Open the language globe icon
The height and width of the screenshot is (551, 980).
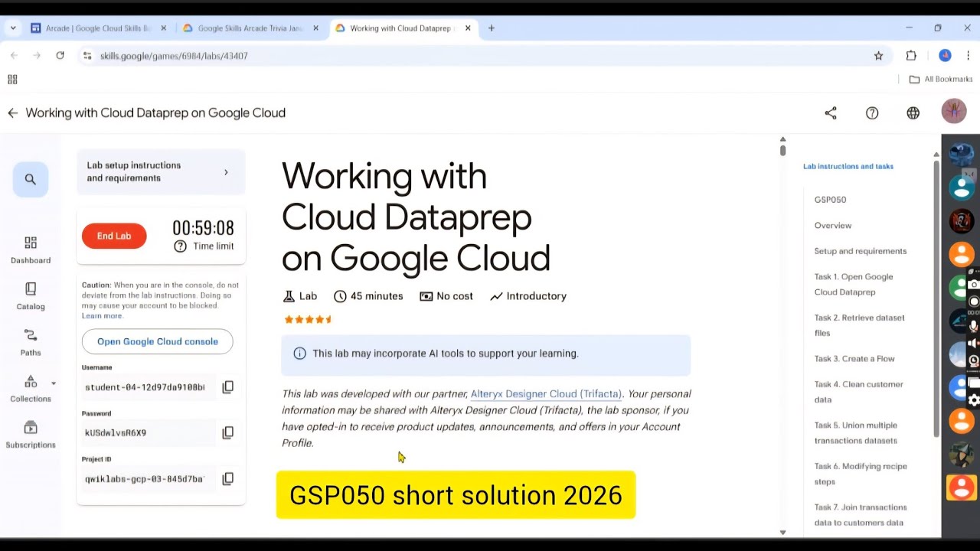tap(913, 113)
